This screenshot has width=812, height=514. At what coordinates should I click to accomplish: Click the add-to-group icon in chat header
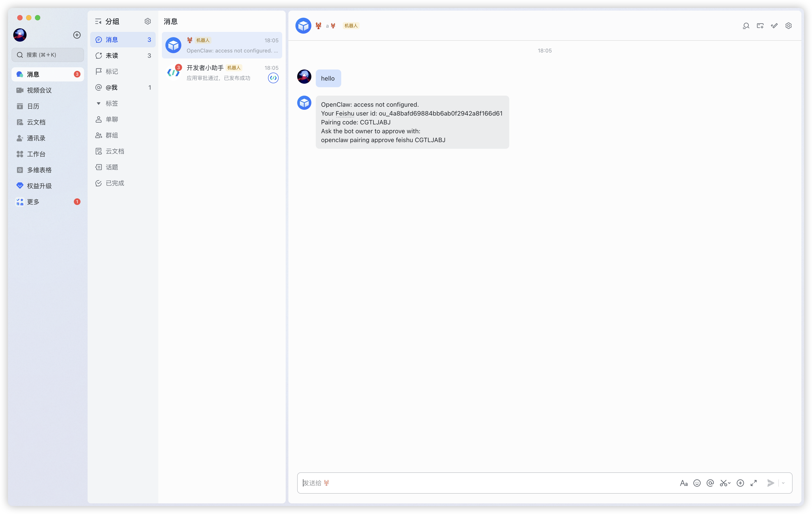click(x=760, y=26)
